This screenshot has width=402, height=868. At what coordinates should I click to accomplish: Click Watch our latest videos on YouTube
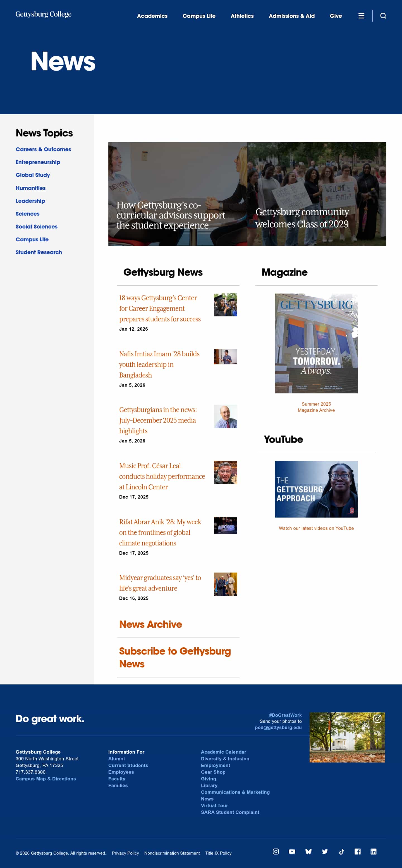point(316,528)
